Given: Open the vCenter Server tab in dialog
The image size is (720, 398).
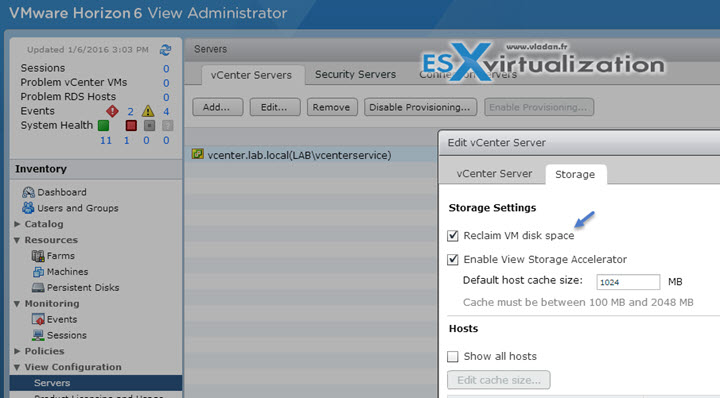Looking at the screenshot, I should click(x=494, y=174).
